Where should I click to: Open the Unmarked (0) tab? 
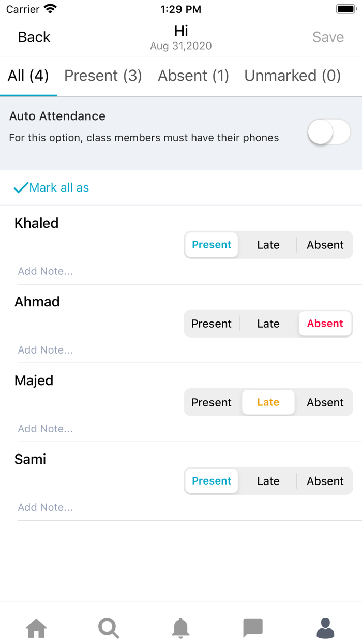pyautogui.click(x=292, y=76)
